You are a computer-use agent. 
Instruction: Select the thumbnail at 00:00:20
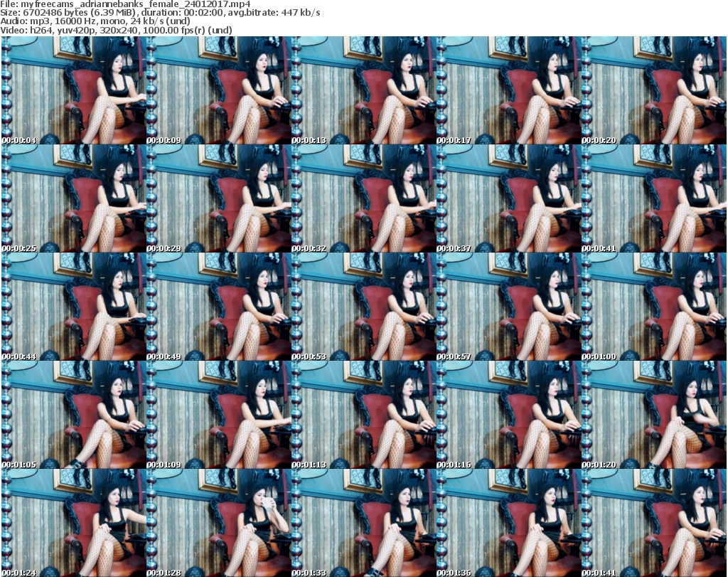click(653, 90)
